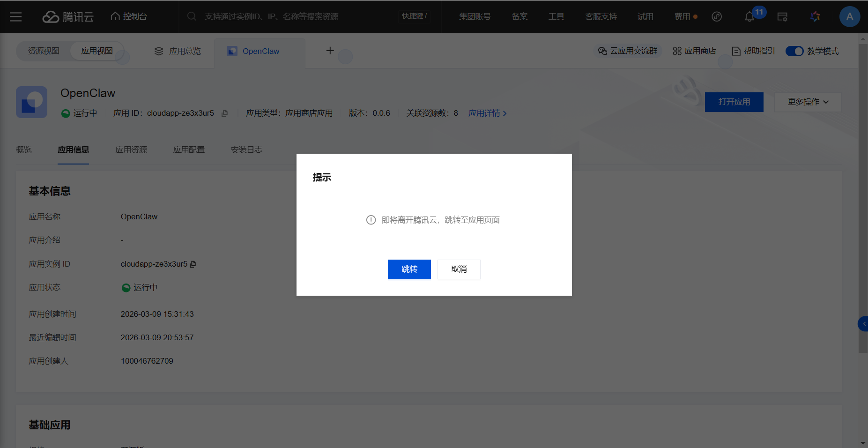Switch to the 安装日志 tab
Screen dimensions: 868x448
click(x=246, y=150)
